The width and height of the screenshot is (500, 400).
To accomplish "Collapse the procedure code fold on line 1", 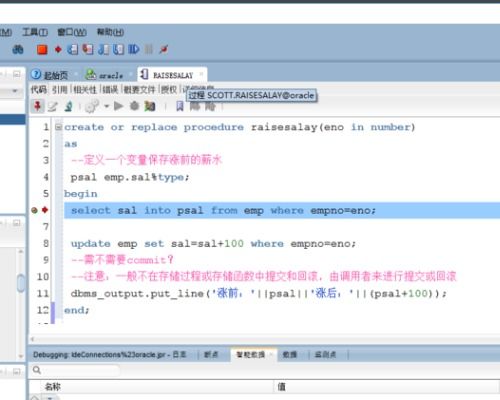I will tap(58, 127).
